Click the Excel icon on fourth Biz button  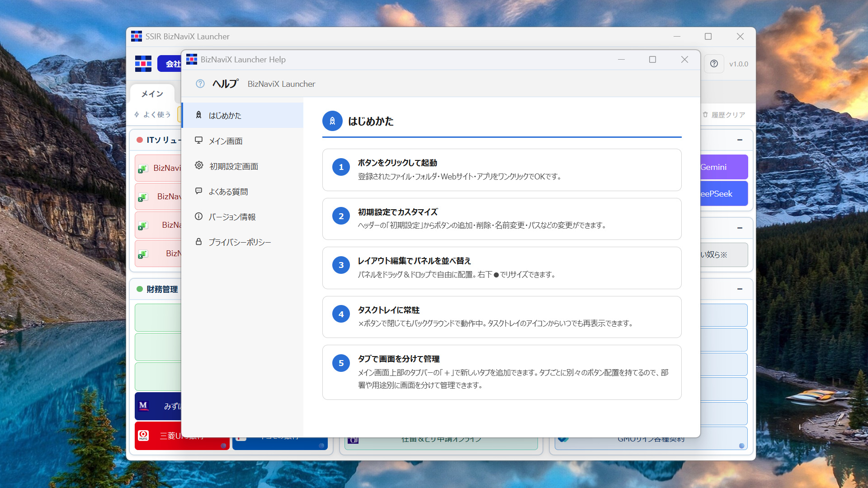(x=143, y=254)
